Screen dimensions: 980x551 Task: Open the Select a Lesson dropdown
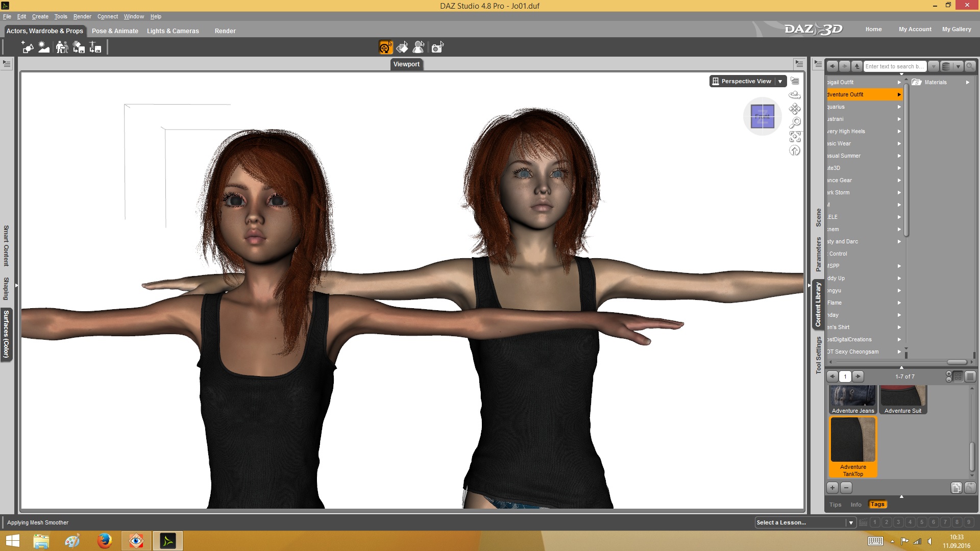click(x=850, y=522)
